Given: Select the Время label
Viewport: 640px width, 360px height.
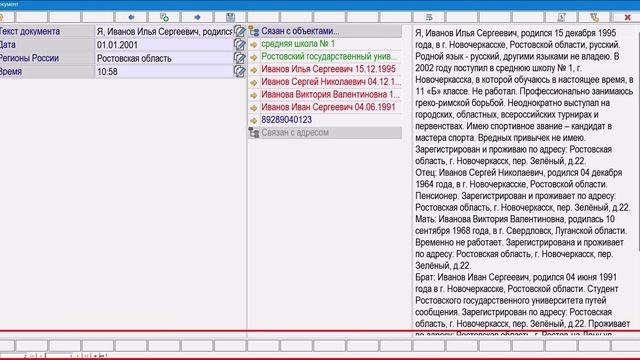Looking at the screenshot, I should (11, 71).
